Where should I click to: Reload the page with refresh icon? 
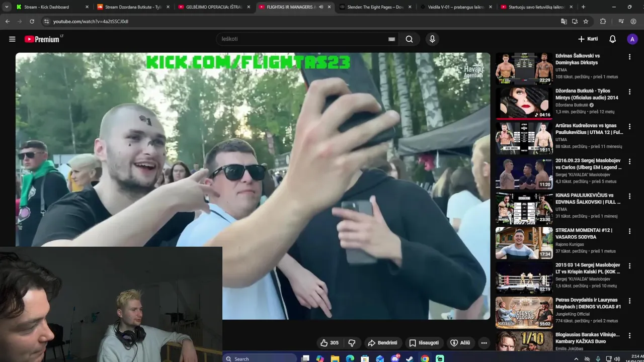click(x=32, y=22)
